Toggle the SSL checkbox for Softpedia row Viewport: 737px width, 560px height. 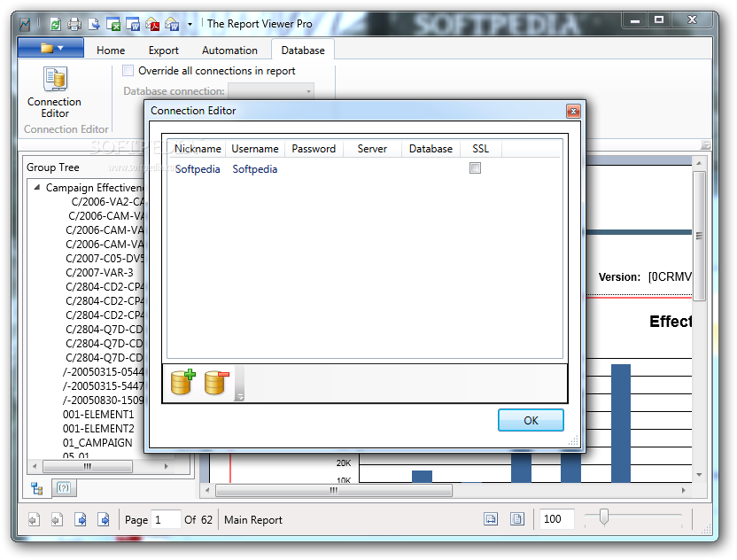click(475, 167)
